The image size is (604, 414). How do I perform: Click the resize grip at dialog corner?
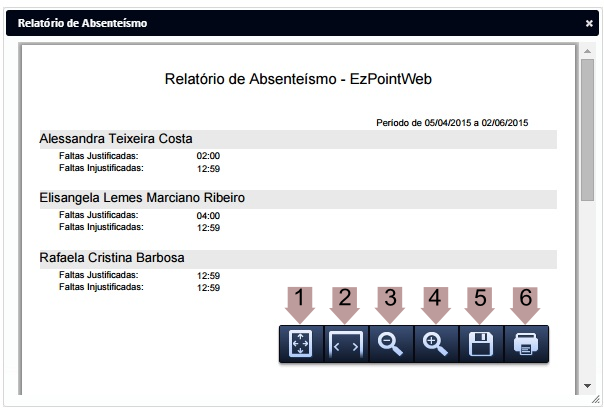pos(595,399)
